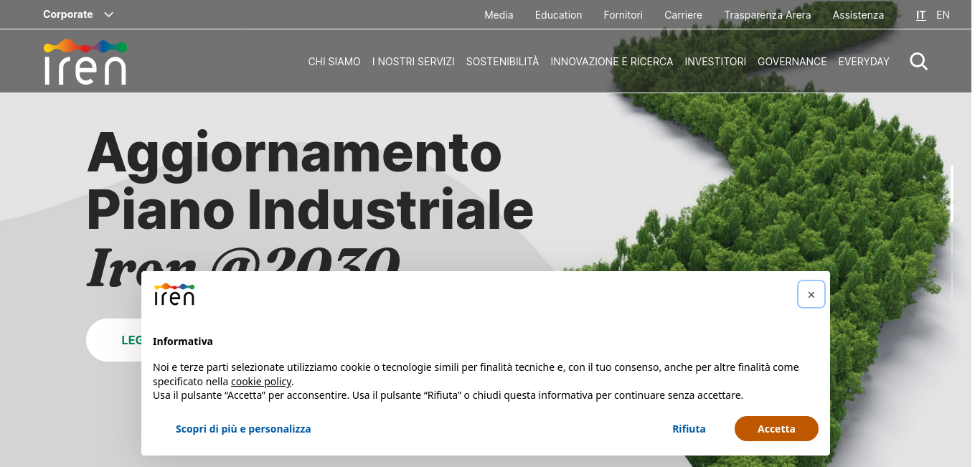Click the Aggiornamento Piano Industriale heading
Screen dimensions: 980x467
click(x=310, y=181)
